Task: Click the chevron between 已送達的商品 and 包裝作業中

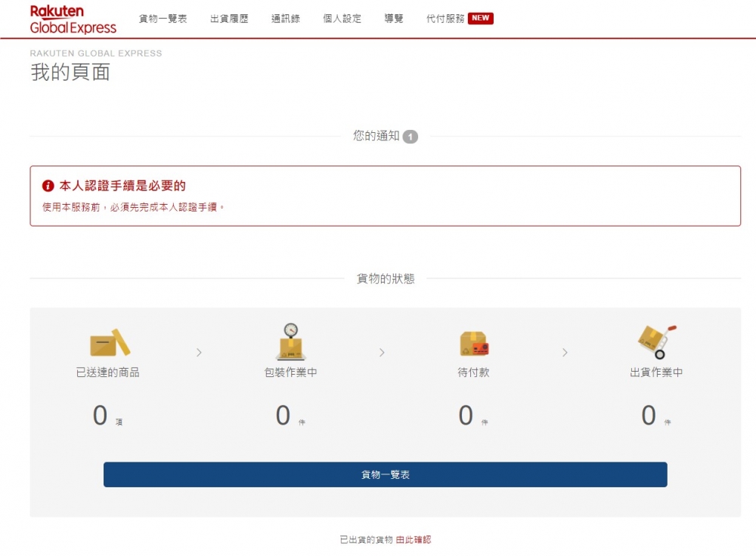Action: coord(199,352)
